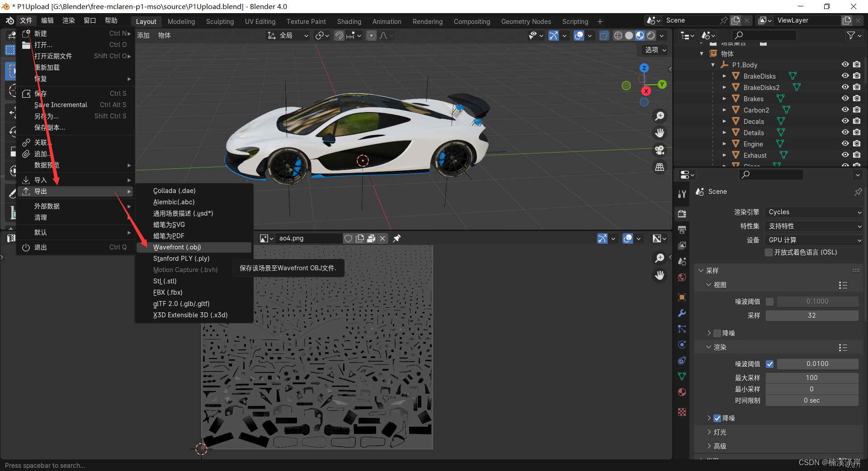868x471 pixels.
Task: Hide BrakeDisks in viewport via eye
Action: (x=845, y=76)
